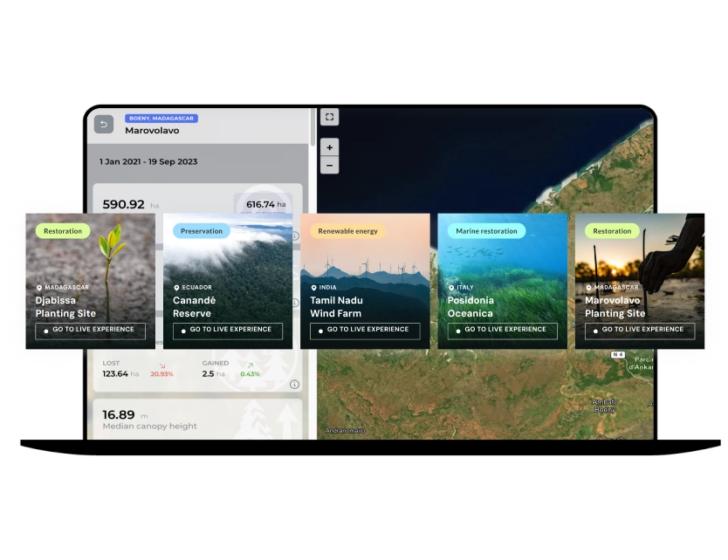This screenshot has height=560, width=728.
Task: Click the Italy location pin icon
Action: tap(451, 288)
